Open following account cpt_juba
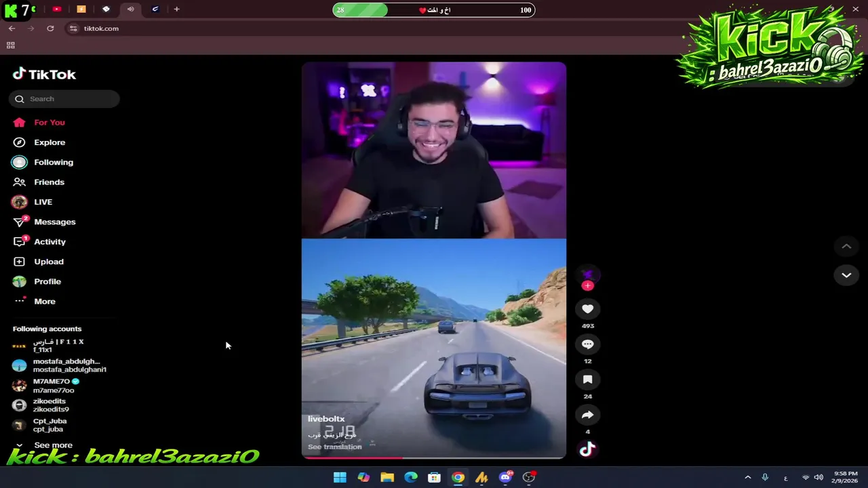The height and width of the screenshot is (488, 868). coord(39,425)
